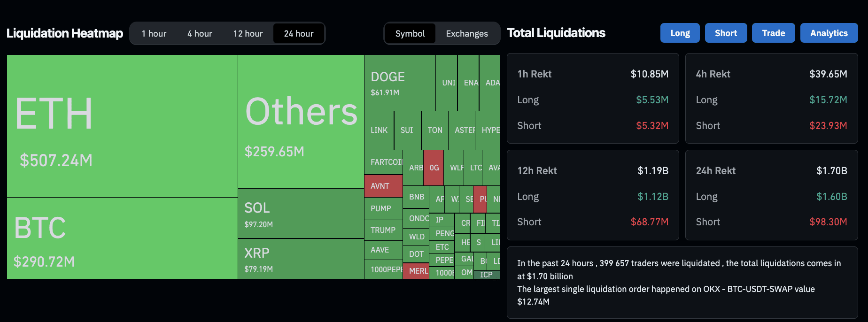Click the 4h Short $23.93M value
Viewport: 868px width, 322px height.
tap(828, 126)
